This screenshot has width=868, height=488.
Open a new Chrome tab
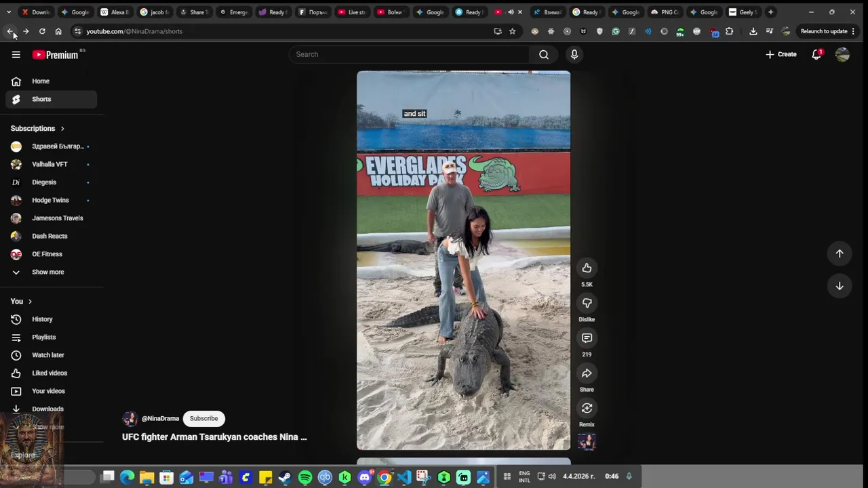pyautogui.click(x=770, y=12)
